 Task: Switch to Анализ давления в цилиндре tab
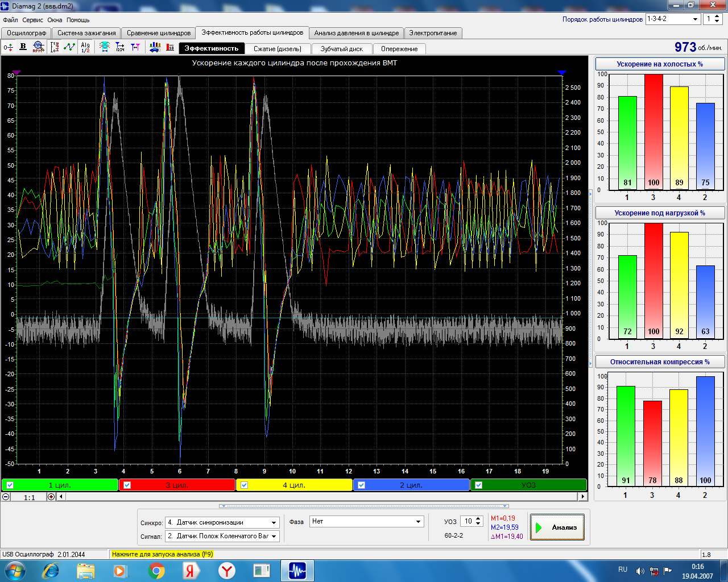pyautogui.click(x=357, y=33)
